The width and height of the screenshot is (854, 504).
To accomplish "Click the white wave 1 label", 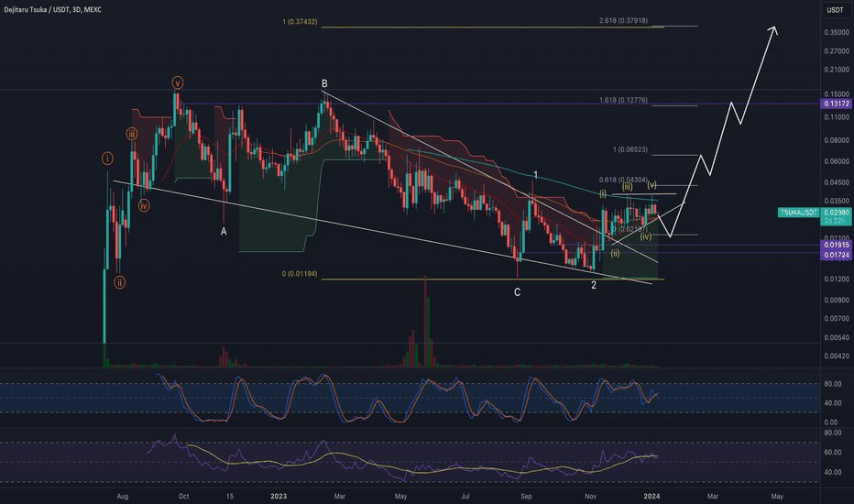I will (535, 175).
